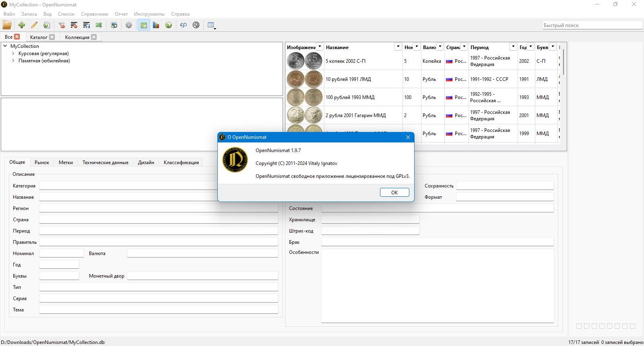Click the clear sorting toolbar icon
Viewport: 644px width, 346px height.
point(74,25)
